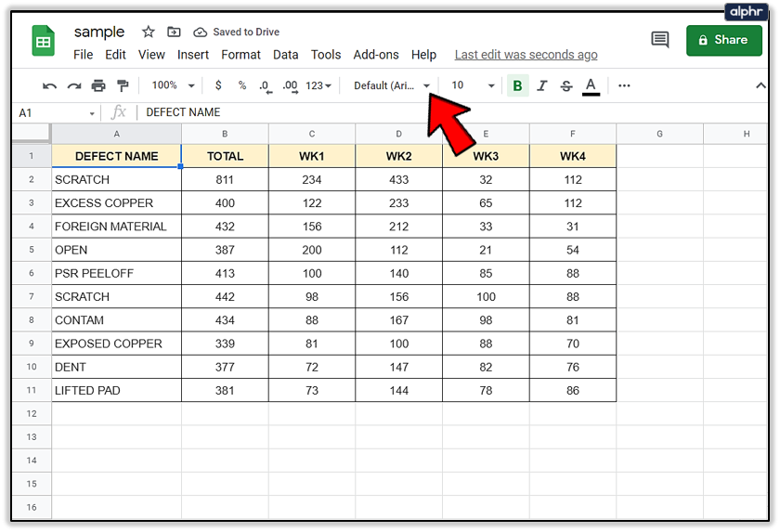Open the 100% zoom dropdown
Image resolution: width=780 pixels, height=532 pixels.
[x=173, y=85]
